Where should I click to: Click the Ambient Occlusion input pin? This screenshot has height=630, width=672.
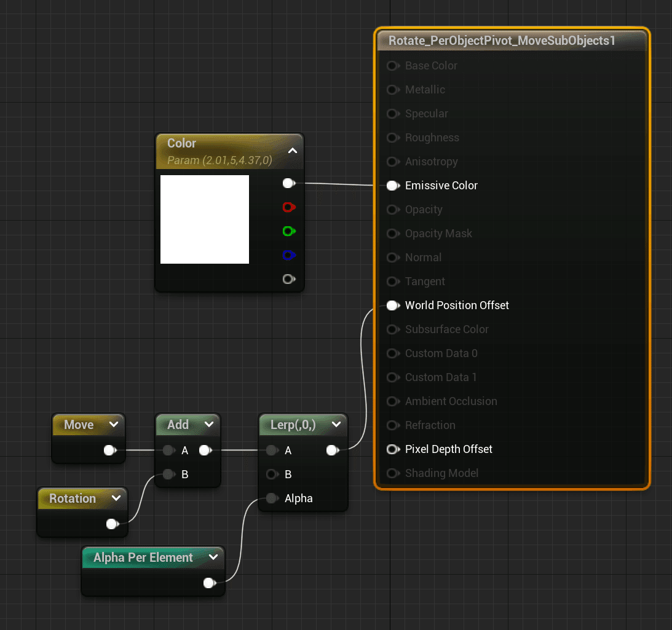tap(393, 401)
